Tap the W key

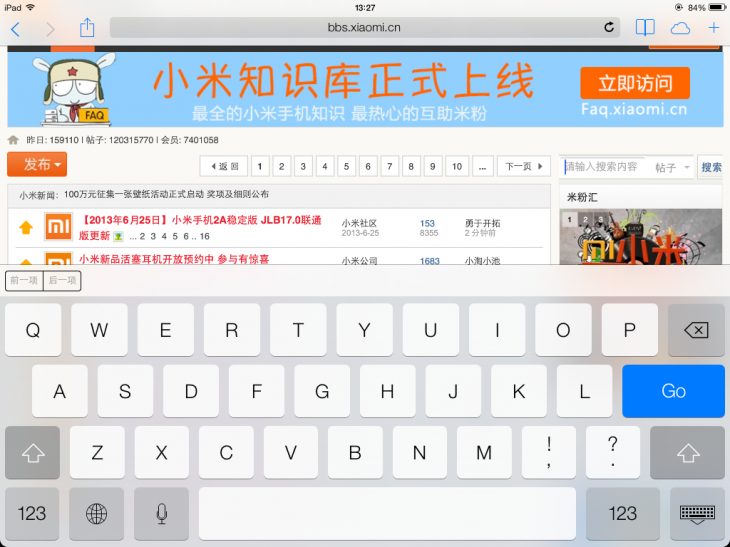tap(99, 330)
